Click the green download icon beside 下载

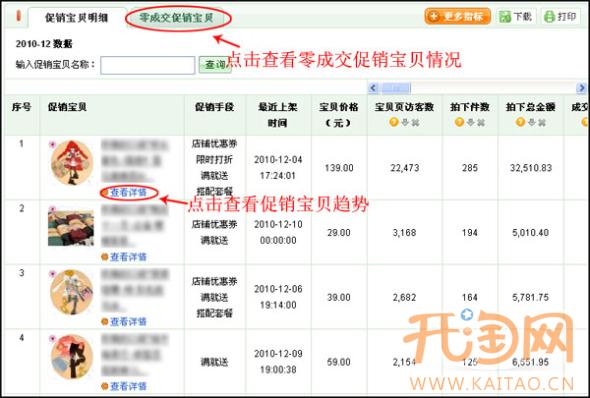(x=505, y=17)
